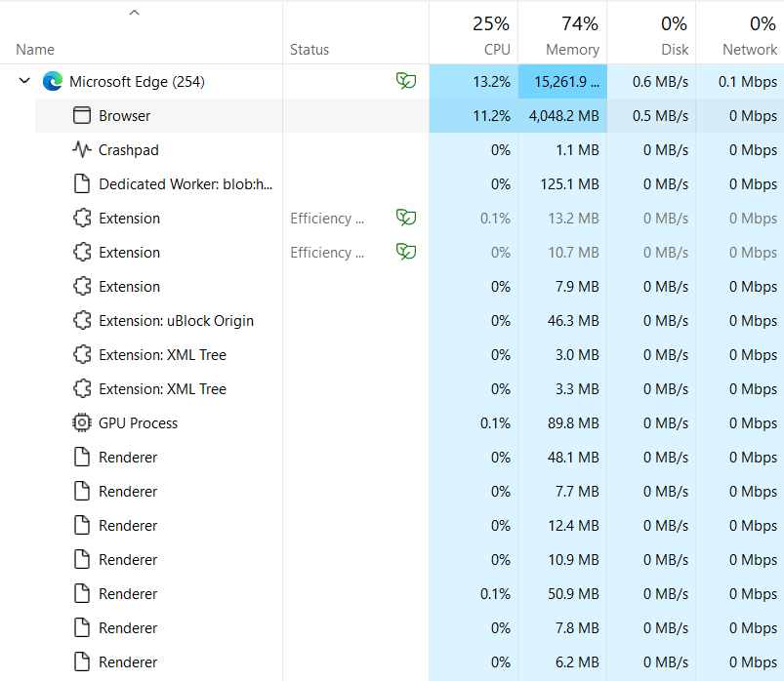This screenshot has height=681, width=784.
Task: Toggle sort direction via the header arrow
Action: pyautogui.click(x=134, y=13)
